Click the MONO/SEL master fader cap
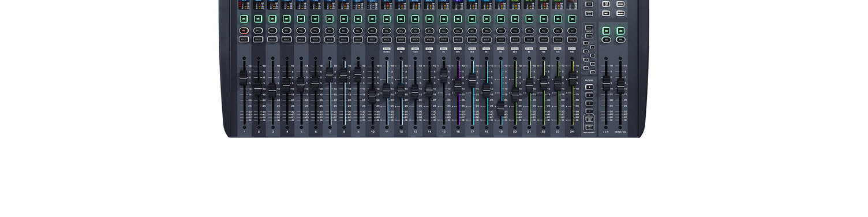Screen dimensions: 868x217 pos(620,86)
